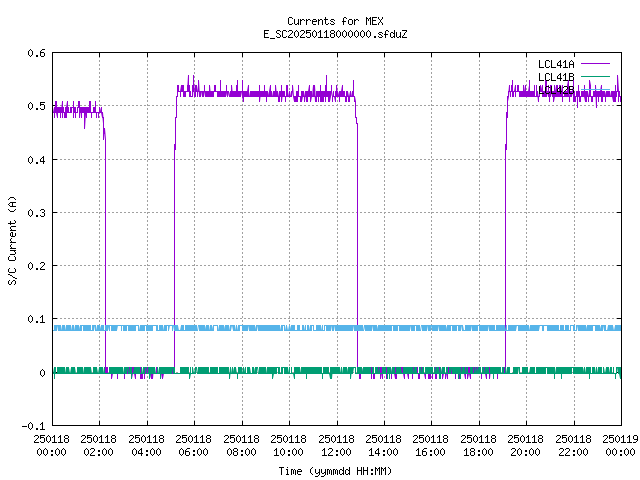Click the LCL41B legend label
The height and width of the screenshot is (480, 640).
pyautogui.click(x=556, y=77)
